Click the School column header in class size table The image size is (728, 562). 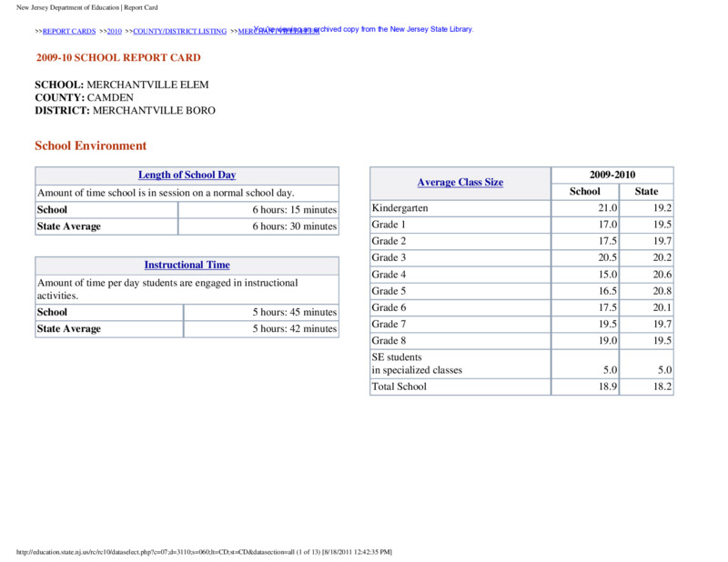click(x=585, y=192)
